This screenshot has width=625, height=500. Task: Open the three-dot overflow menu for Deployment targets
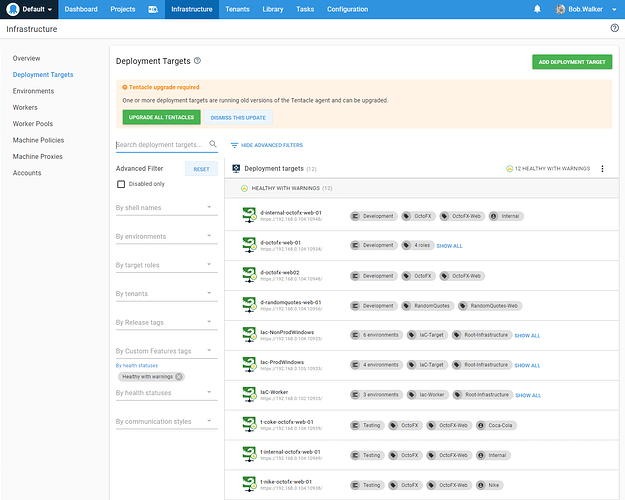click(x=602, y=169)
